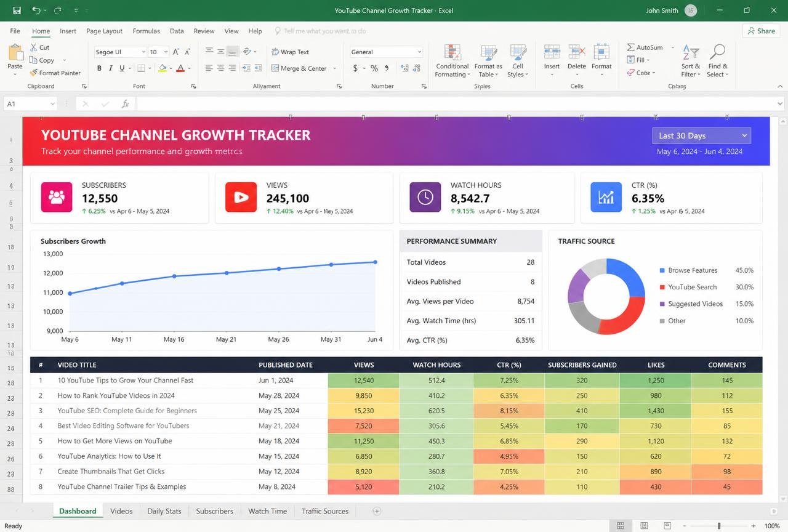Align text right in the cell
Screen dimensions: 788x532
coord(233,68)
